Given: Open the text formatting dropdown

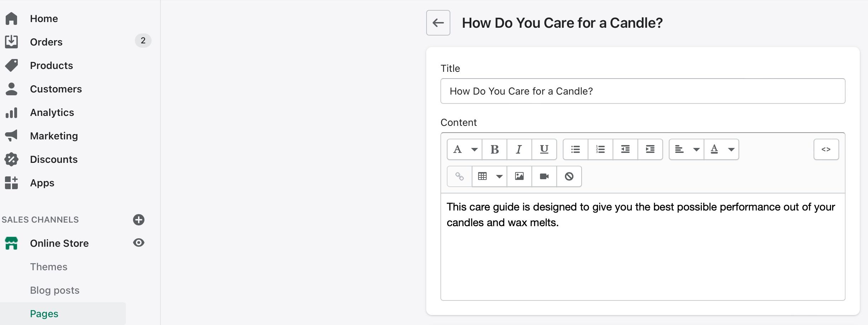Looking at the screenshot, I should coord(465,149).
